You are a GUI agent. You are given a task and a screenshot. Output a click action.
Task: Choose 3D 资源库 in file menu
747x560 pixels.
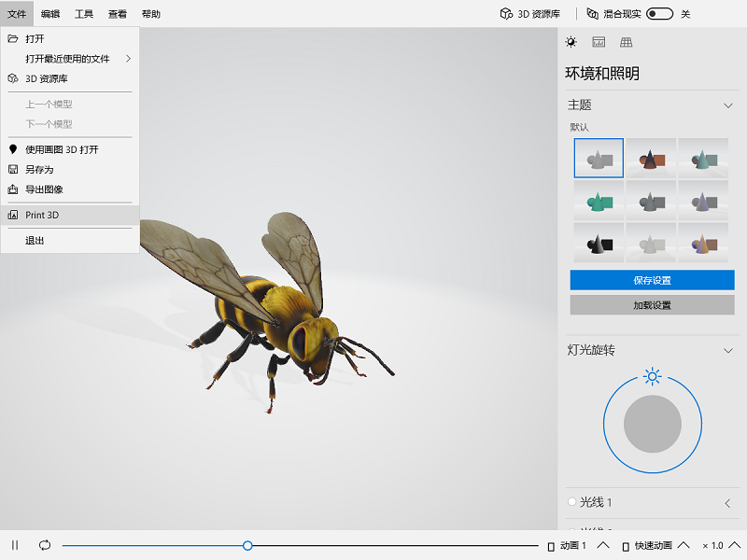(70, 78)
